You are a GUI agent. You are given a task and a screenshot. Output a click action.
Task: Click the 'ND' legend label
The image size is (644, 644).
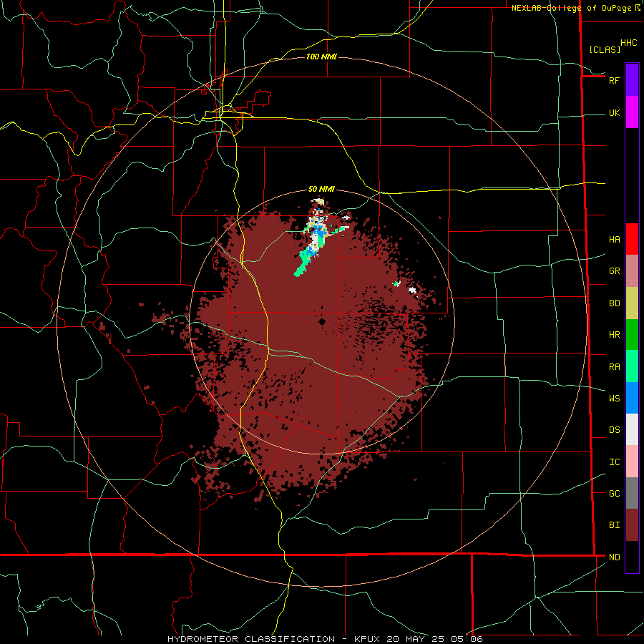click(x=614, y=557)
